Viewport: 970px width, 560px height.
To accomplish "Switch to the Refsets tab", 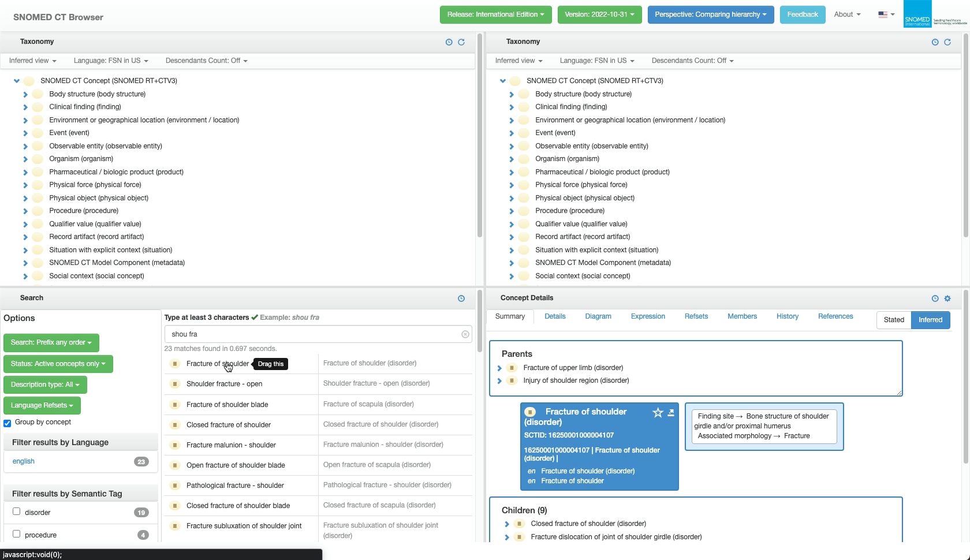I will click(x=696, y=316).
